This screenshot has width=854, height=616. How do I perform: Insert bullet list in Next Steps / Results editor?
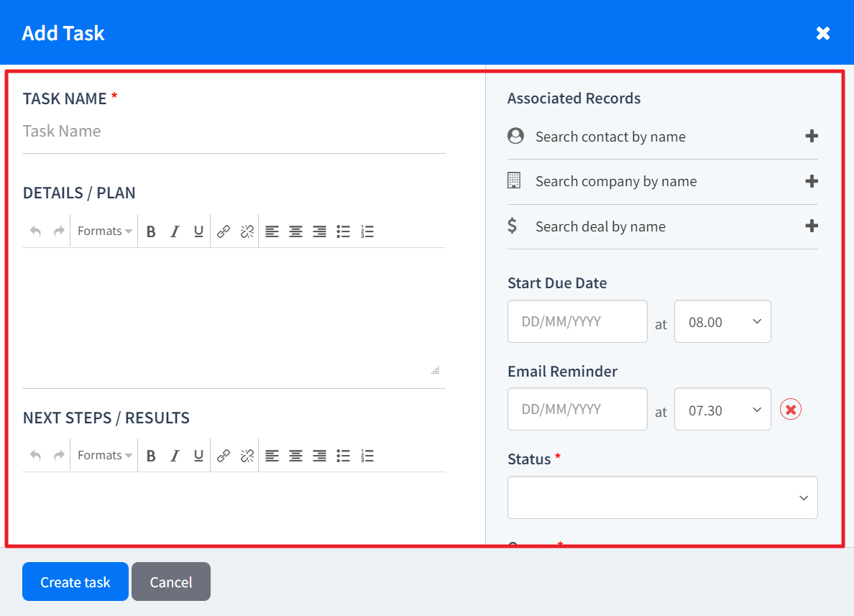click(x=343, y=456)
